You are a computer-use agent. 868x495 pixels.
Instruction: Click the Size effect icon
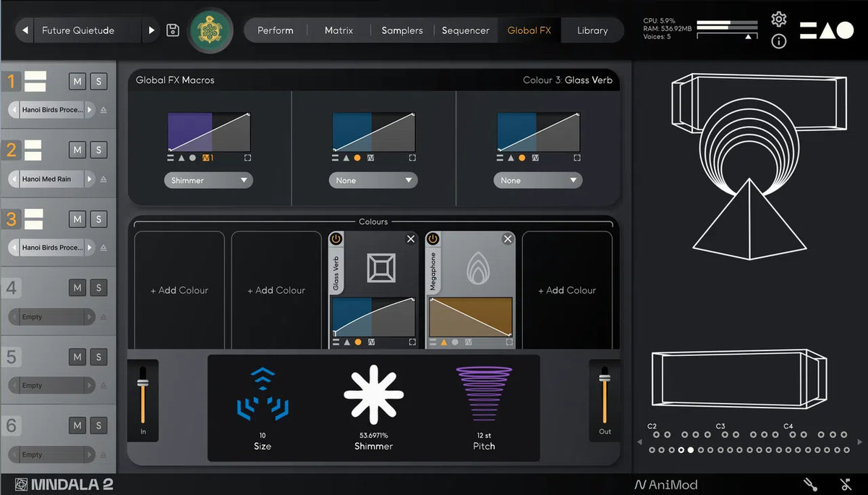262,394
